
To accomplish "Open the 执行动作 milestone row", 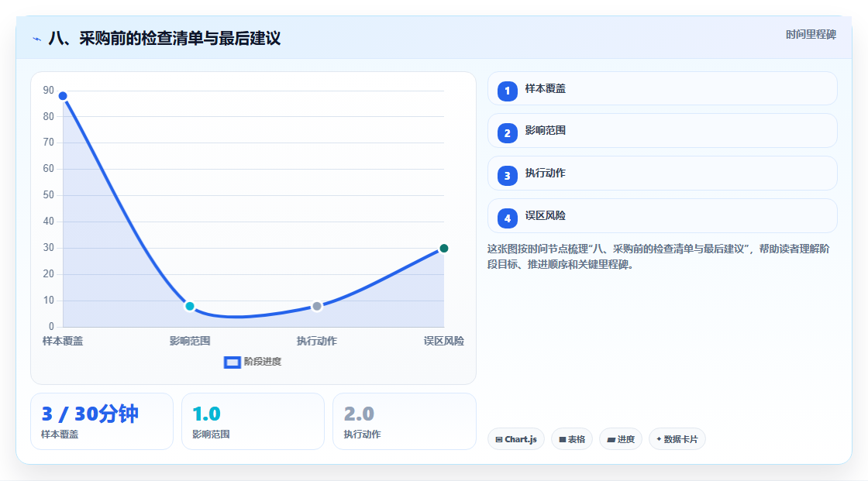I will 662,174.
